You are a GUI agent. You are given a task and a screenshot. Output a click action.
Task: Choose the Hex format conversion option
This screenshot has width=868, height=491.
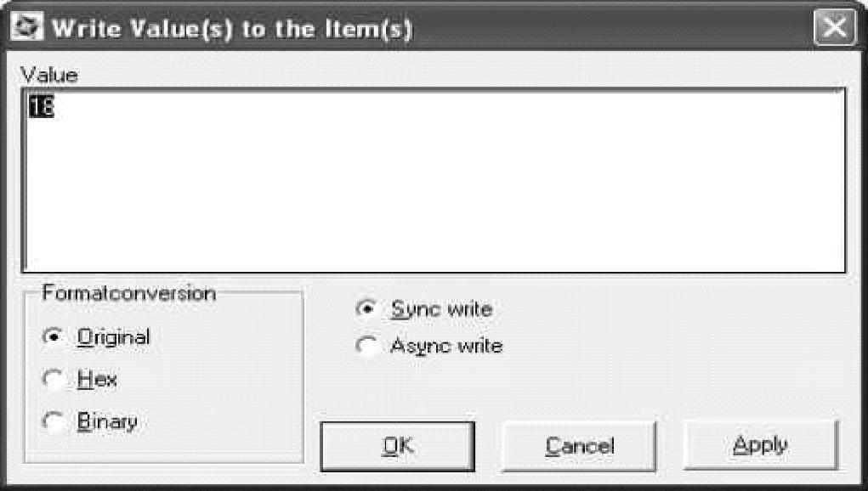(x=53, y=379)
